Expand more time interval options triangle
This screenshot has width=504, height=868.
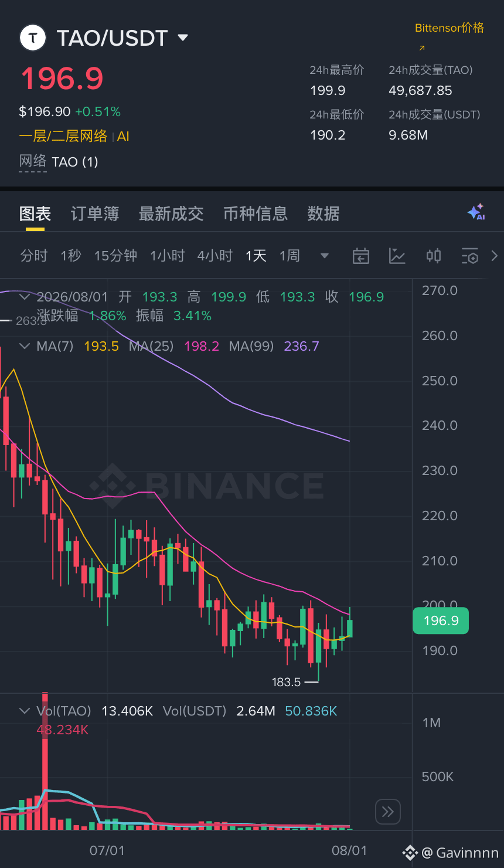point(324,256)
